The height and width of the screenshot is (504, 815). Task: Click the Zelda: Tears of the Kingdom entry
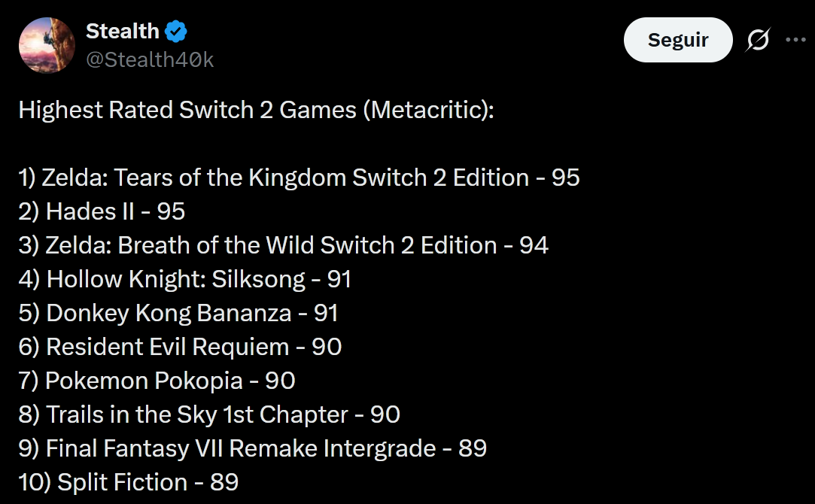[x=299, y=178]
